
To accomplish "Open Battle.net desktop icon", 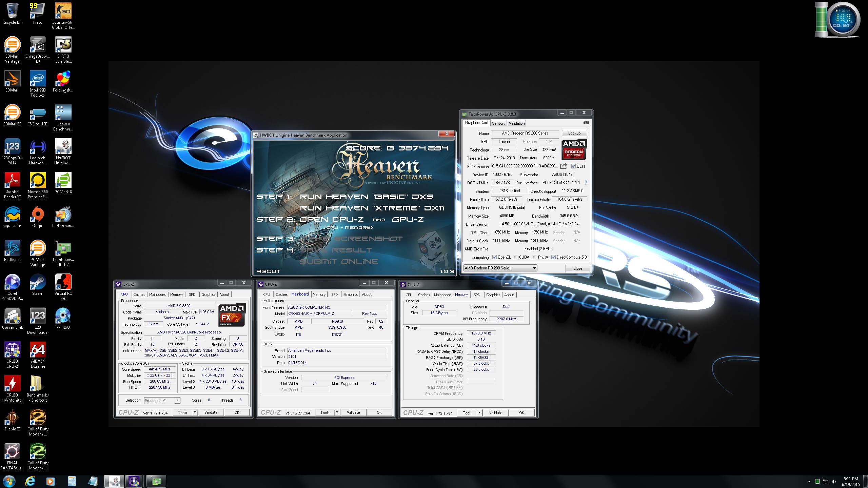I will [13, 251].
